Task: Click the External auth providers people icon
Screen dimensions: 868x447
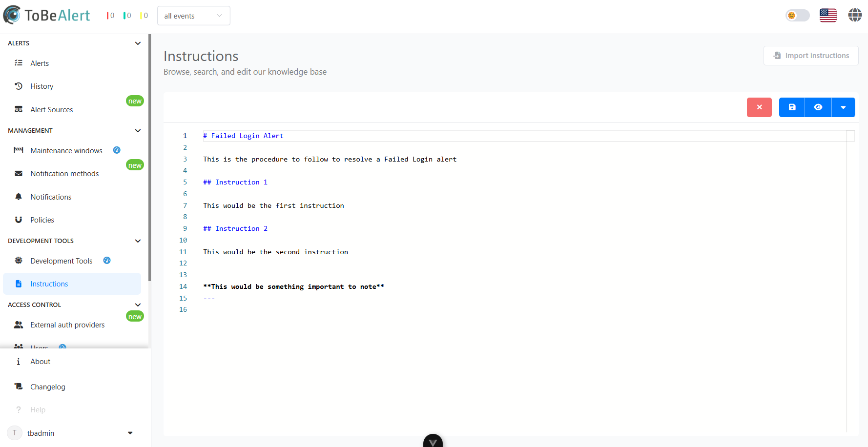Action: [19, 325]
